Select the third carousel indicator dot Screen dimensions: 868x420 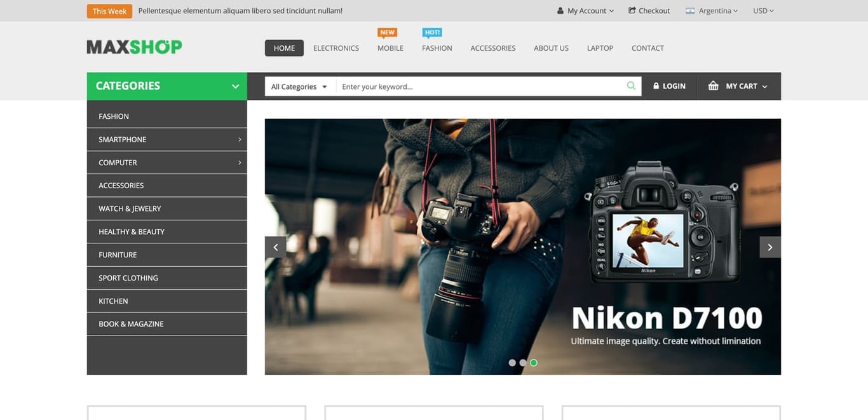coord(534,362)
